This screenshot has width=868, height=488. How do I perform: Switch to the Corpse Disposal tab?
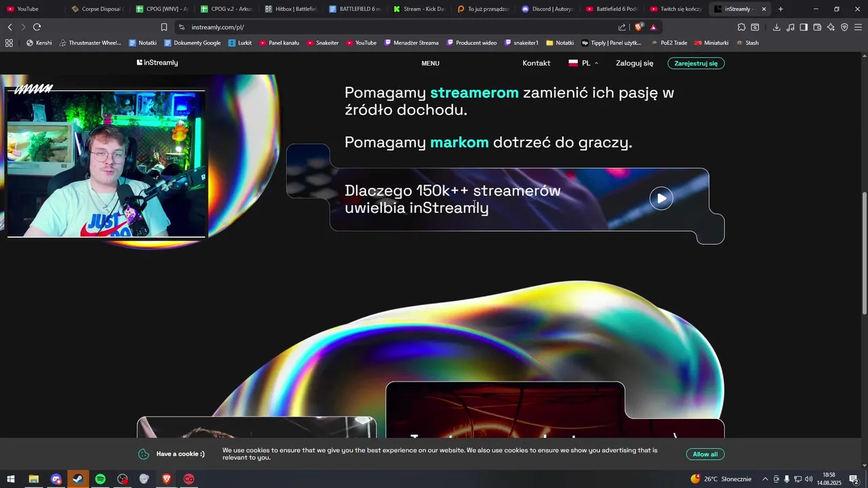click(x=96, y=9)
